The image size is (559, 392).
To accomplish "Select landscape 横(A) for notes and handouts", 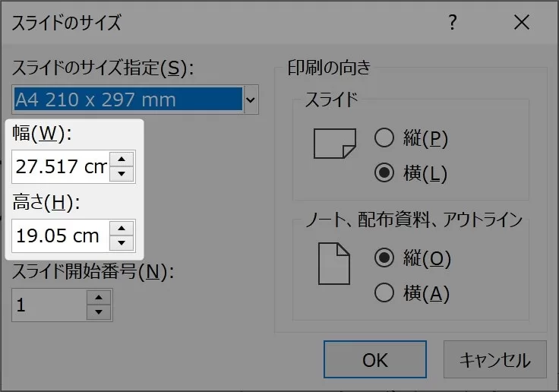I will [385, 292].
